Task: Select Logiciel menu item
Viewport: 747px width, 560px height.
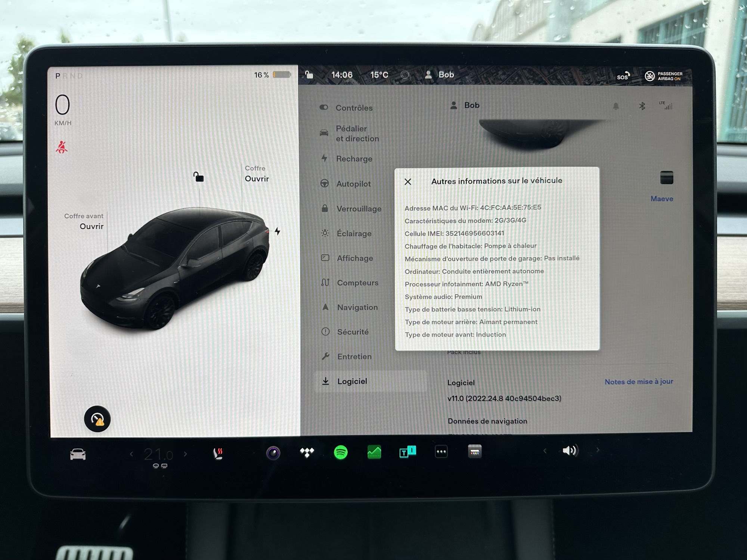Action: pyautogui.click(x=351, y=381)
